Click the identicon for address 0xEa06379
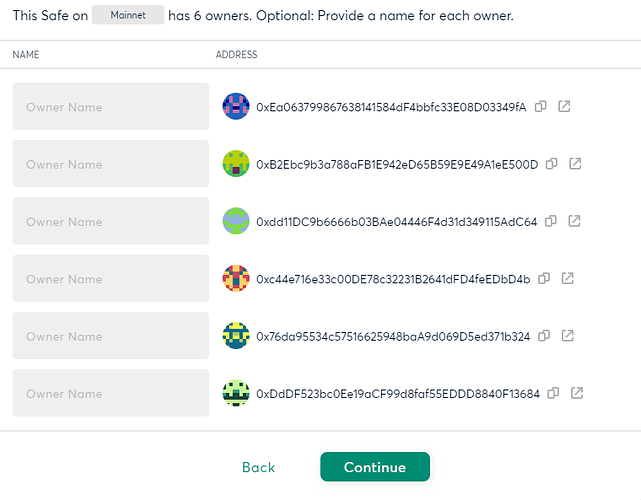Screen dimensions: 641x500 tap(235, 106)
